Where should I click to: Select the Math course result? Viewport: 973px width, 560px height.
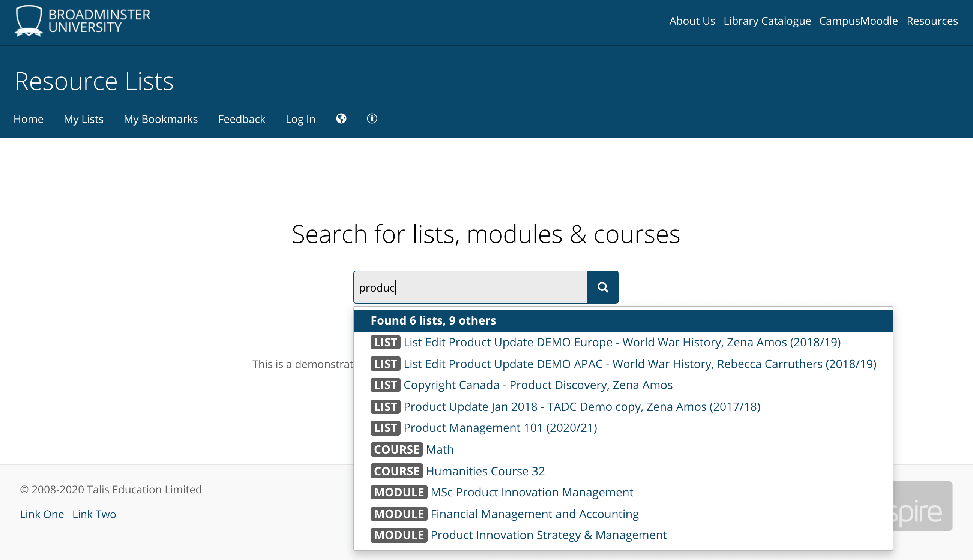click(412, 449)
